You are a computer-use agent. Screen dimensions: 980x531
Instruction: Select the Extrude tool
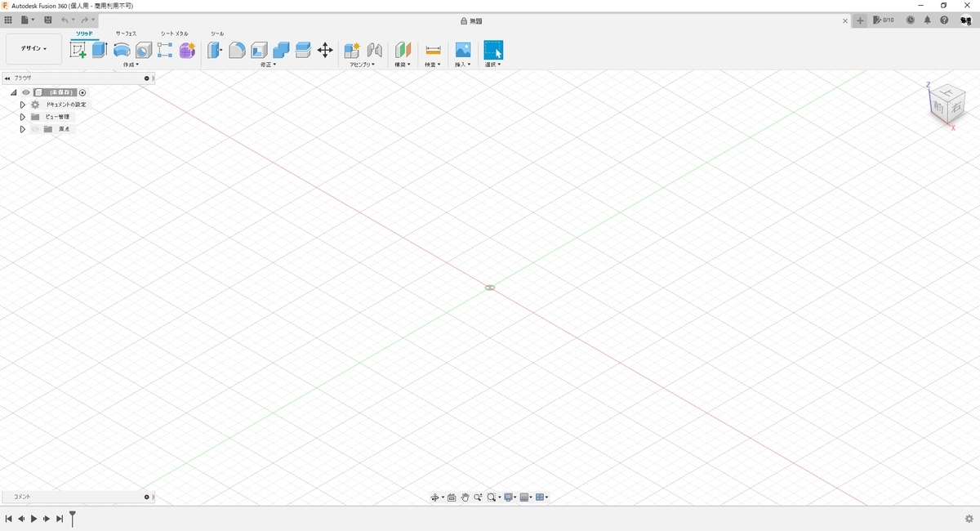100,50
